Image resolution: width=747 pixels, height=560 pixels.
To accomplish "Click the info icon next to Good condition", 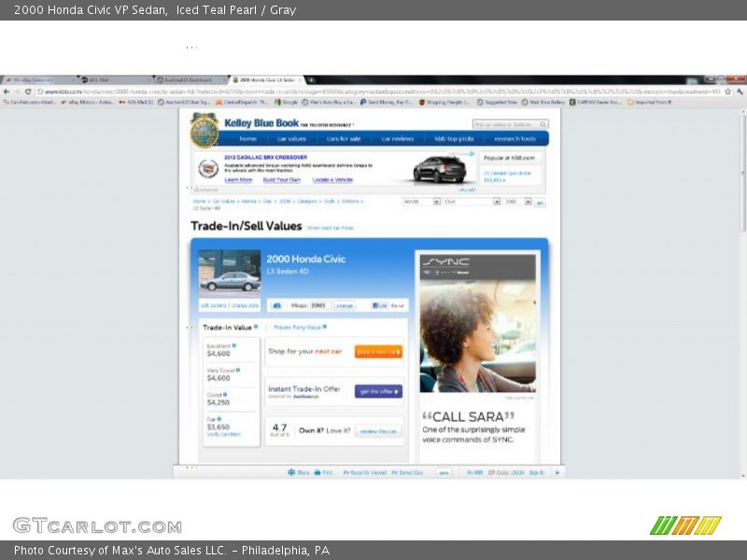I will pyautogui.click(x=225, y=395).
